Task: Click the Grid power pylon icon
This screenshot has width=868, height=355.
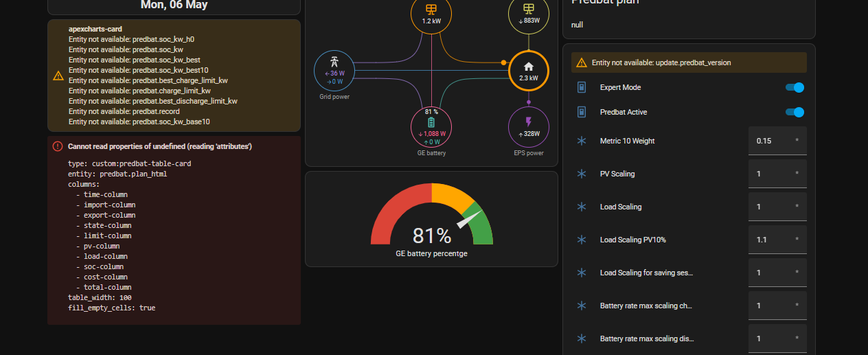Action: [334, 61]
